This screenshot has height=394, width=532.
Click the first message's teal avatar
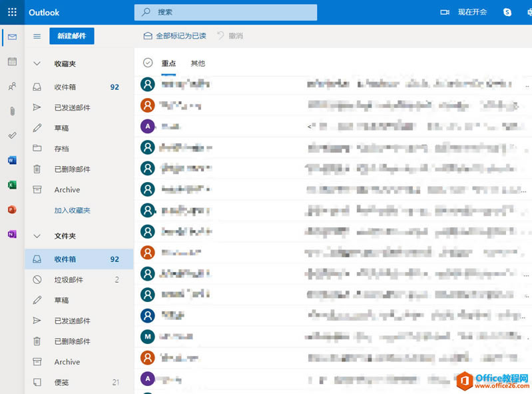coord(148,84)
